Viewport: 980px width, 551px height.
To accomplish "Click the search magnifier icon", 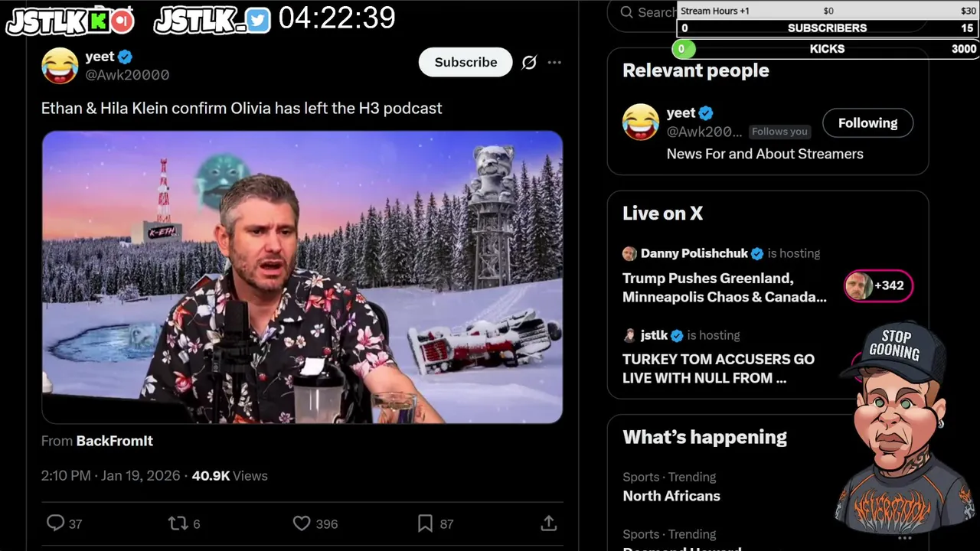I will 627,12.
